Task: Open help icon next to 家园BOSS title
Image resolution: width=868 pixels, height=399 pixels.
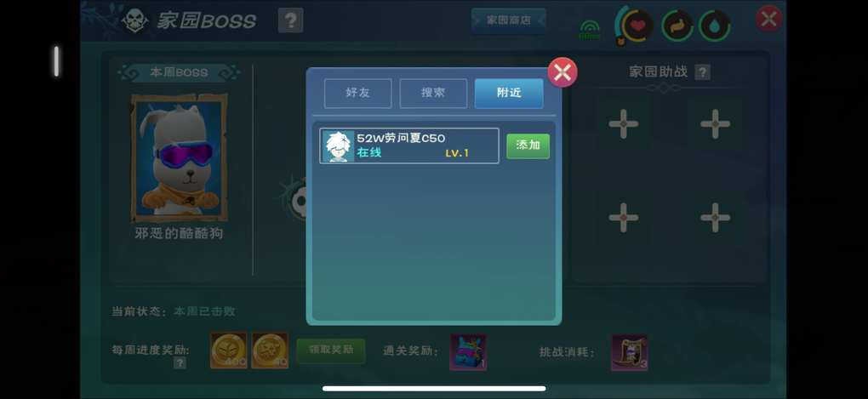Action: [x=290, y=21]
